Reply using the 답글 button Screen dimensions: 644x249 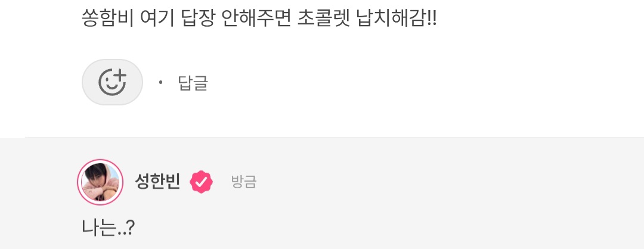tap(193, 83)
